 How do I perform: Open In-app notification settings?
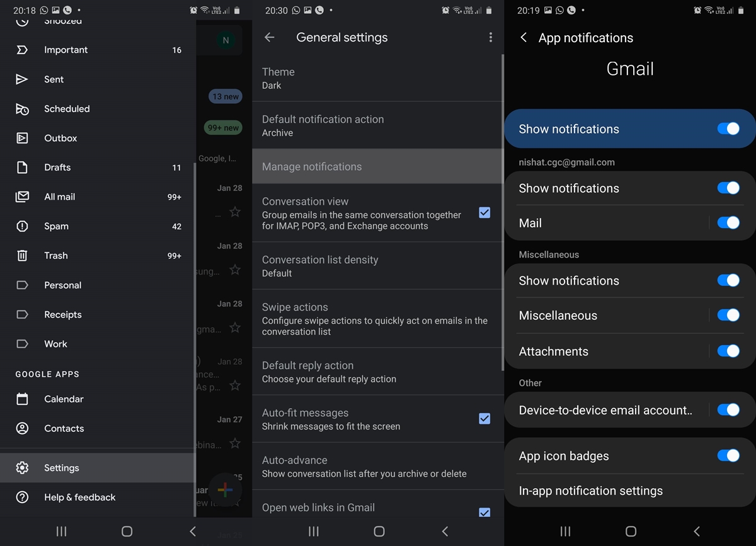(591, 491)
